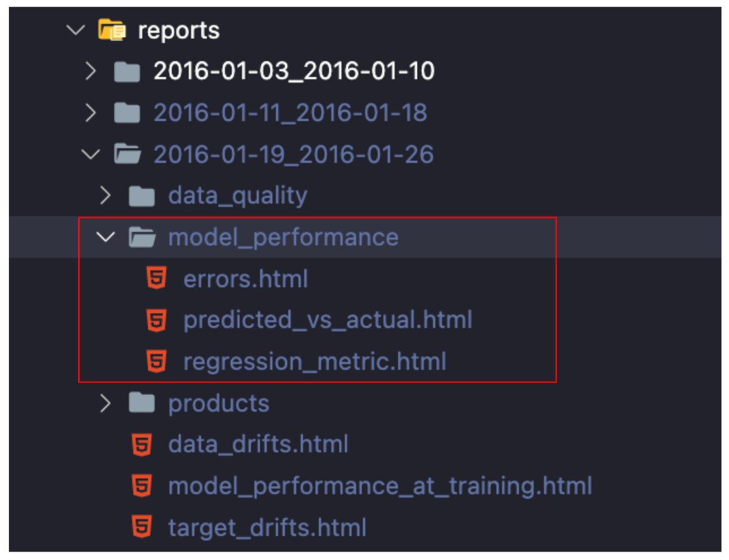Click HTML5 icon beside data_drifts.html
The height and width of the screenshot is (560, 729).
(142, 444)
